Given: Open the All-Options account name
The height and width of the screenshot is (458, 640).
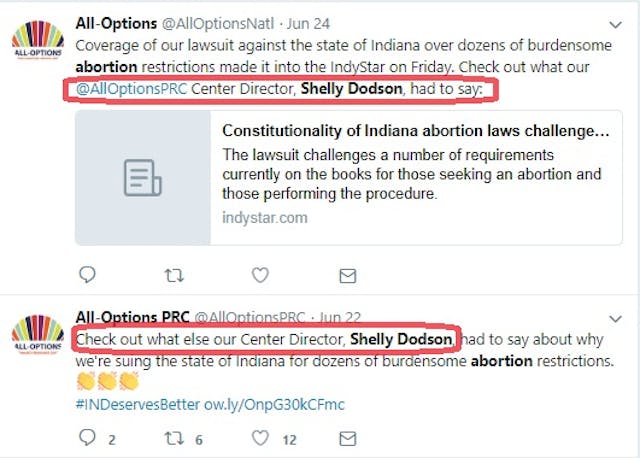Looking at the screenshot, I should [x=114, y=24].
